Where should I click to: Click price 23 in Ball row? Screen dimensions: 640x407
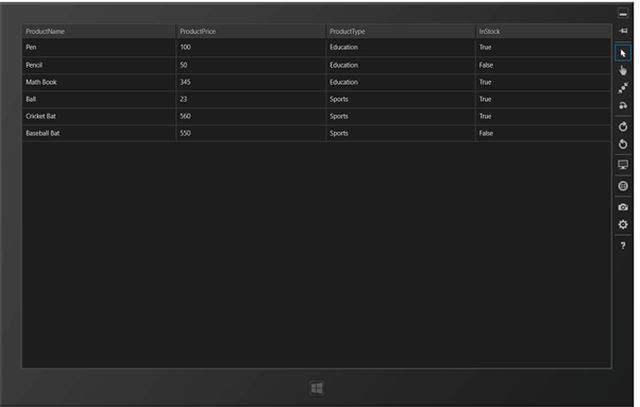coord(251,99)
